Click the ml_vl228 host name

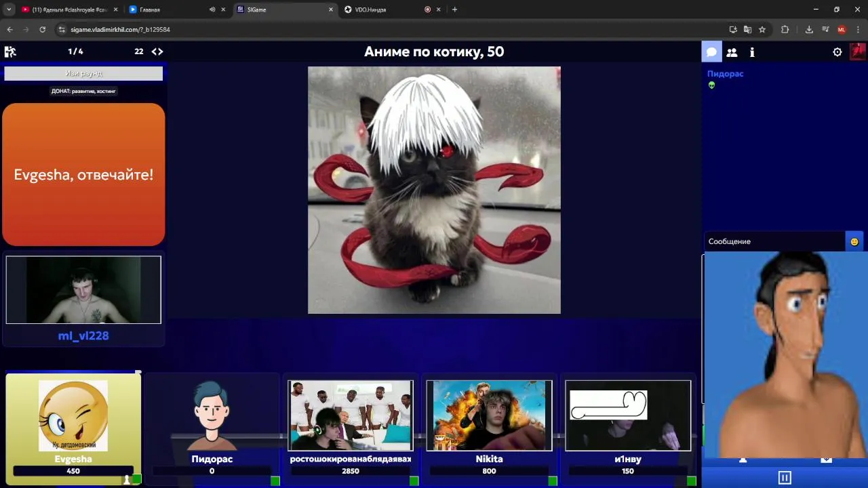coord(83,335)
